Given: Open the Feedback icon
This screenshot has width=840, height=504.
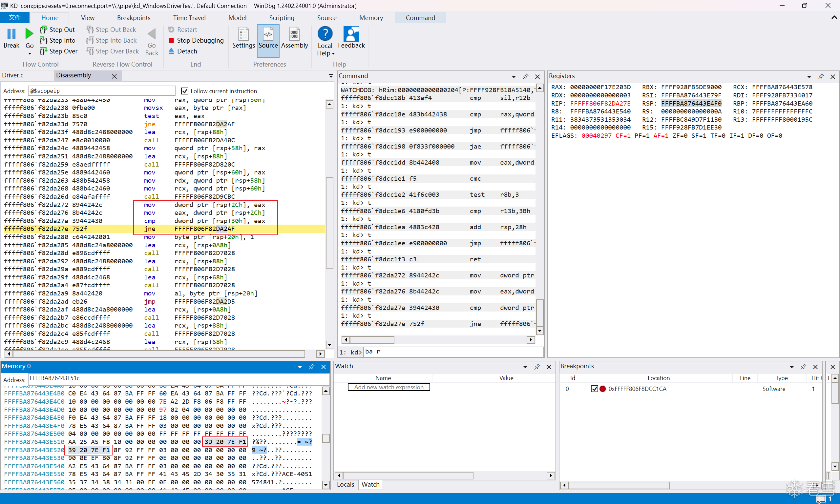Looking at the screenshot, I should [351, 34].
